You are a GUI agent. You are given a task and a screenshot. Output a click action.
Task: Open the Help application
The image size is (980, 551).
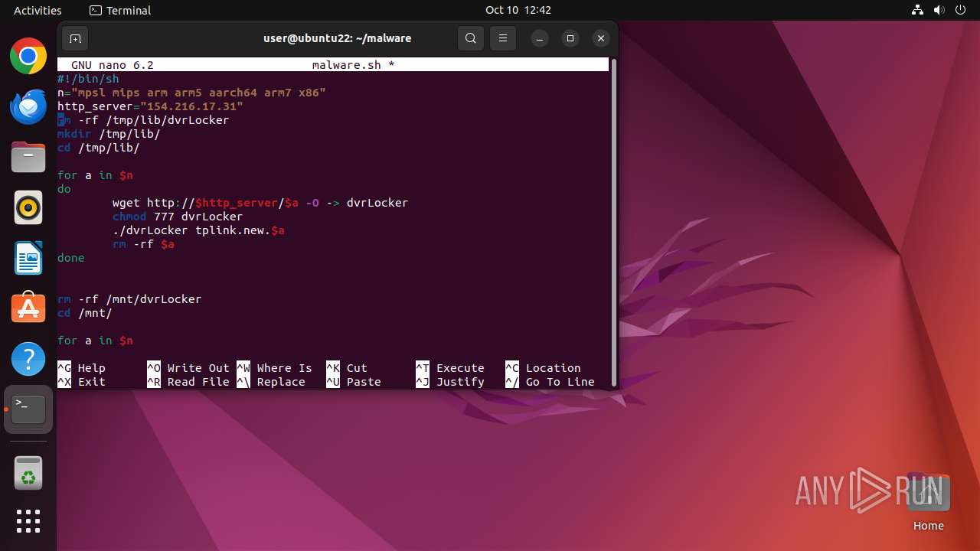[x=28, y=359]
